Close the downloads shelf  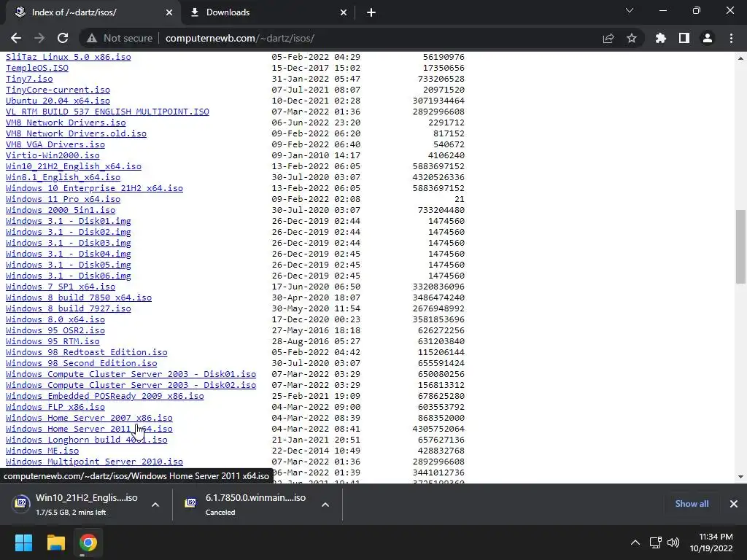pos(734,504)
